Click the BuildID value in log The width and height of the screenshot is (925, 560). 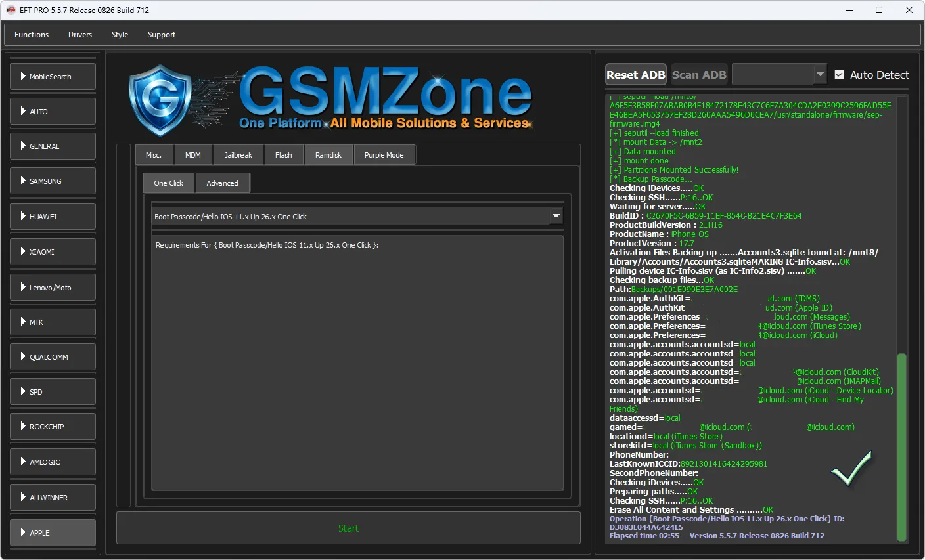[724, 216]
